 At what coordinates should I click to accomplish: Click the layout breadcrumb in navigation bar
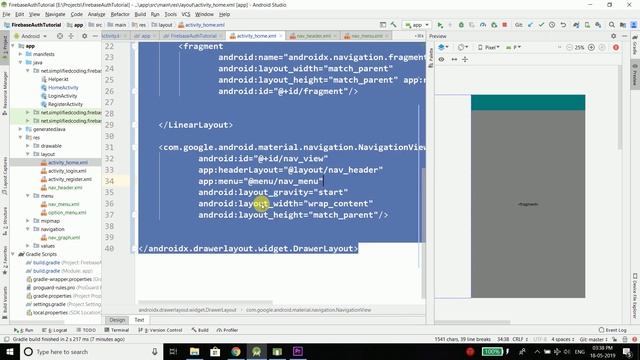162,25
